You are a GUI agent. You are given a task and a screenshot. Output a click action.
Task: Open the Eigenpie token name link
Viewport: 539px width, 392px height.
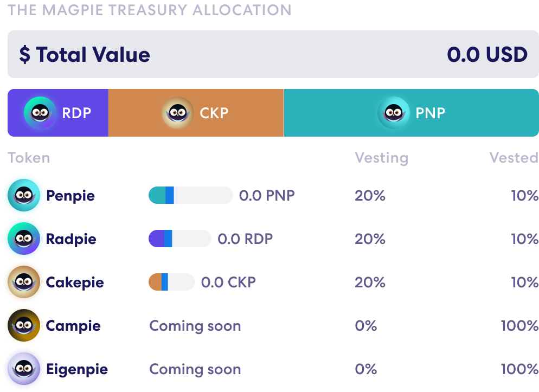pos(77,369)
